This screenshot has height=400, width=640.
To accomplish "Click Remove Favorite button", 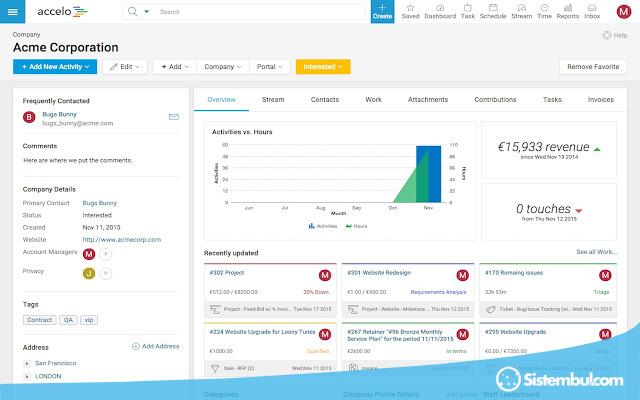I will pos(593,67).
